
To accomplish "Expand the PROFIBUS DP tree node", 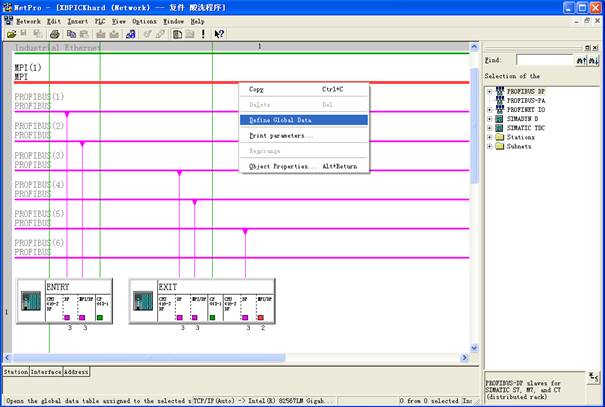I will pyautogui.click(x=489, y=91).
